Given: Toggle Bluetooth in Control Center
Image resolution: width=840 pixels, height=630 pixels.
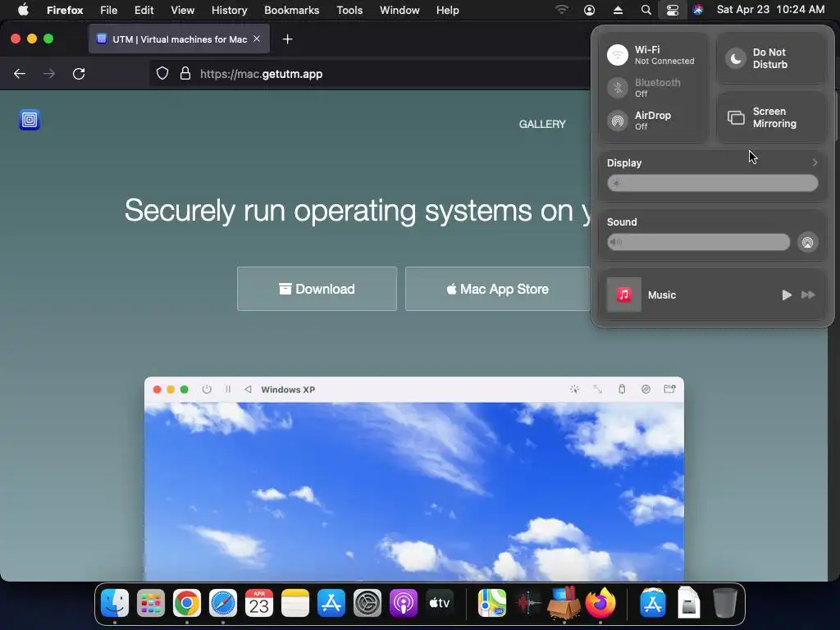Looking at the screenshot, I should 618,88.
